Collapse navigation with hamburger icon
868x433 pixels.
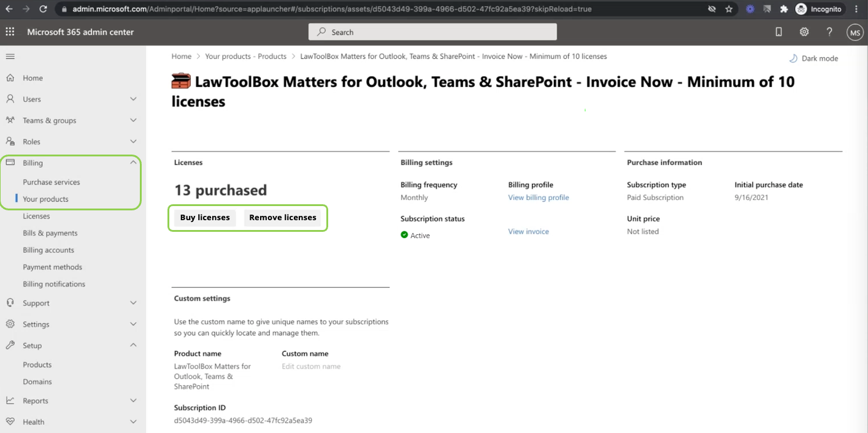(10, 56)
